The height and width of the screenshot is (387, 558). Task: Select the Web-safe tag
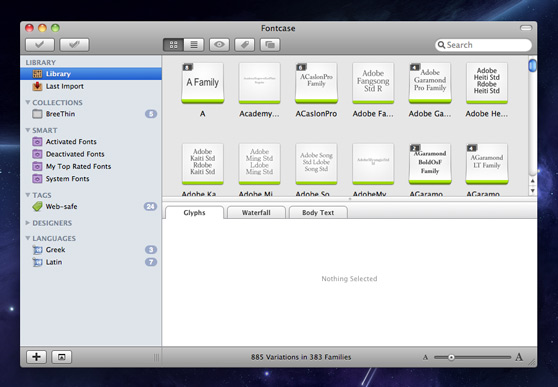[x=91, y=206]
